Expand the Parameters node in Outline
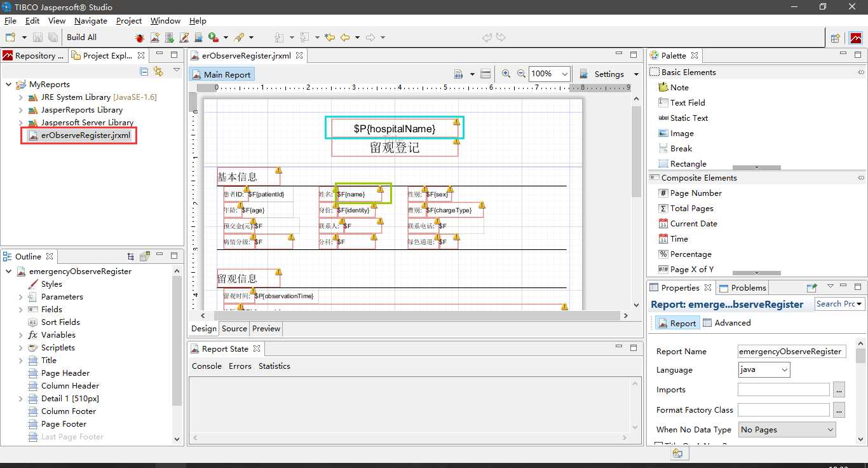Screen dimensions: 868x468 (x=21, y=297)
